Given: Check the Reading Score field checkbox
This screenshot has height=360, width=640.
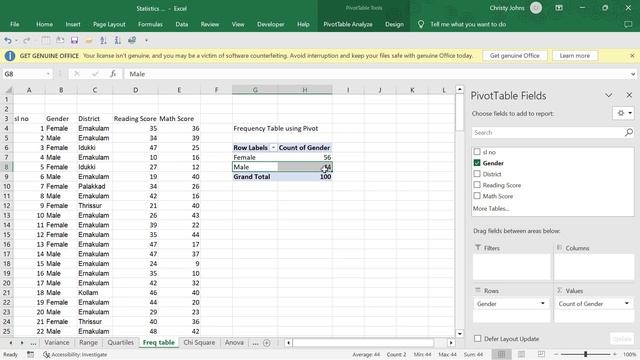Looking at the screenshot, I should point(477,185).
